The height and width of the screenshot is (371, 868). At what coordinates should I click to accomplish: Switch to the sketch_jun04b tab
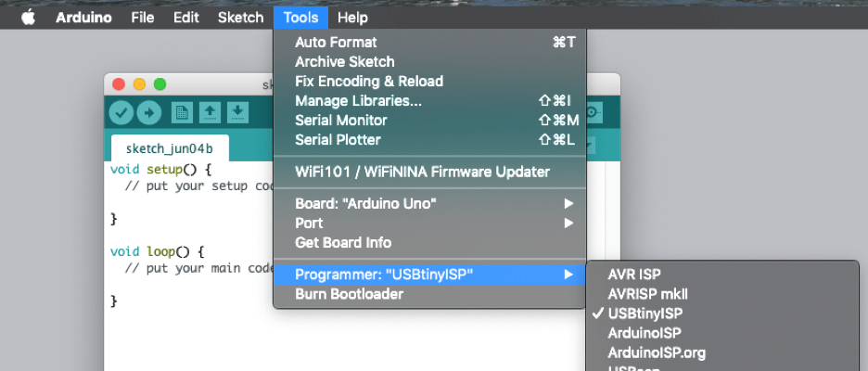coord(170,148)
